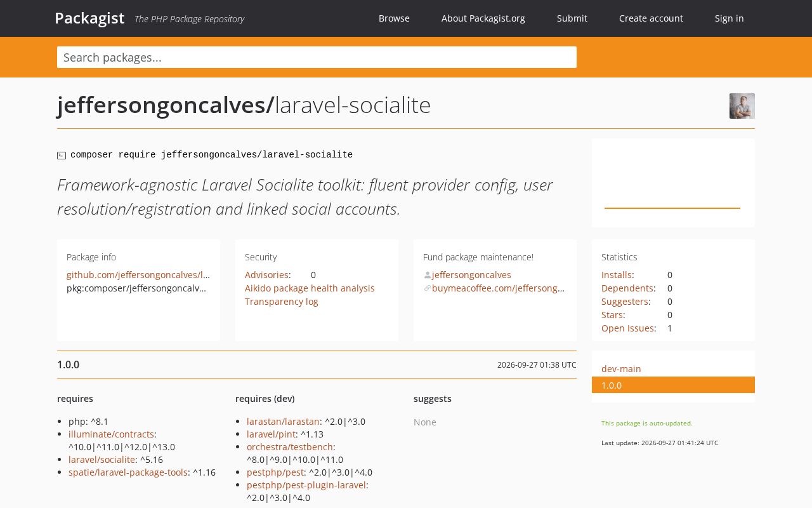Open Aikido package health analysis

(310, 288)
